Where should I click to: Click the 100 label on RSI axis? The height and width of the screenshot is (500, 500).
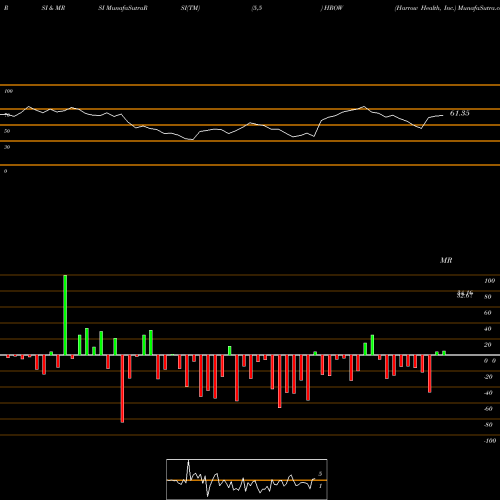click(8, 91)
